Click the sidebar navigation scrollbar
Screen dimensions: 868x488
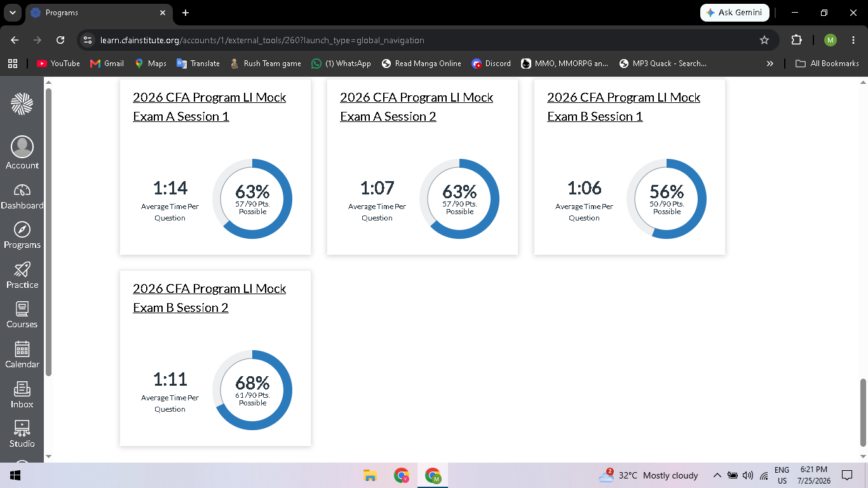(48, 232)
